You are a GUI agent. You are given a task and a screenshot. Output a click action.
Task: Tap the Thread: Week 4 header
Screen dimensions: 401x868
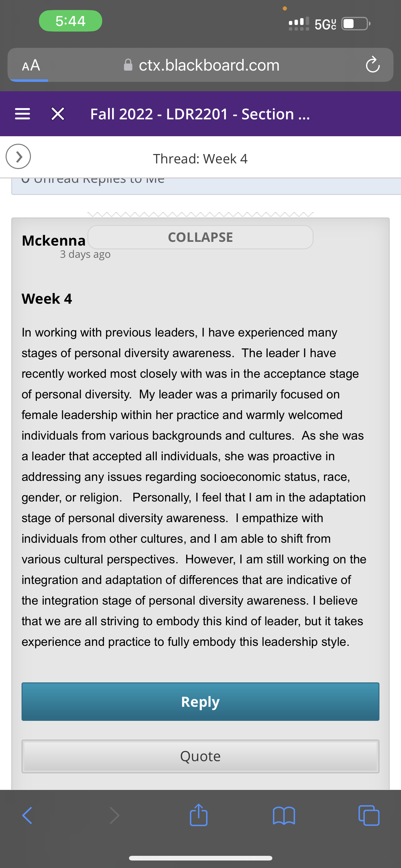click(200, 159)
